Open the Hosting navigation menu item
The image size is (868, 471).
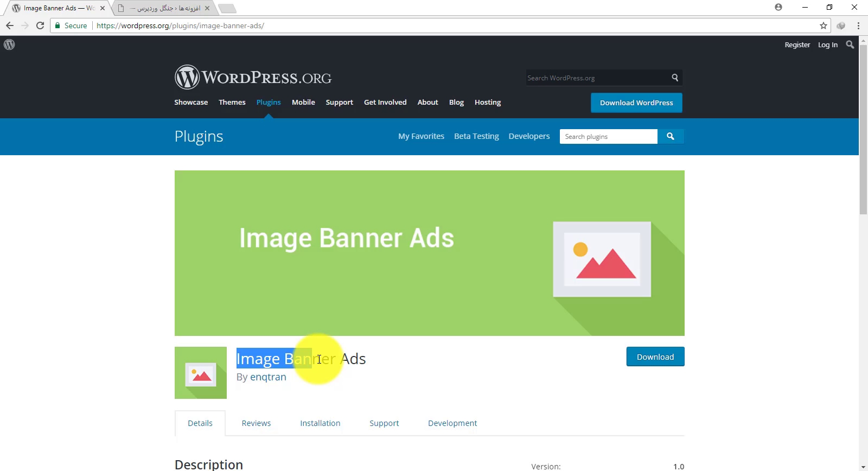(x=487, y=103)
